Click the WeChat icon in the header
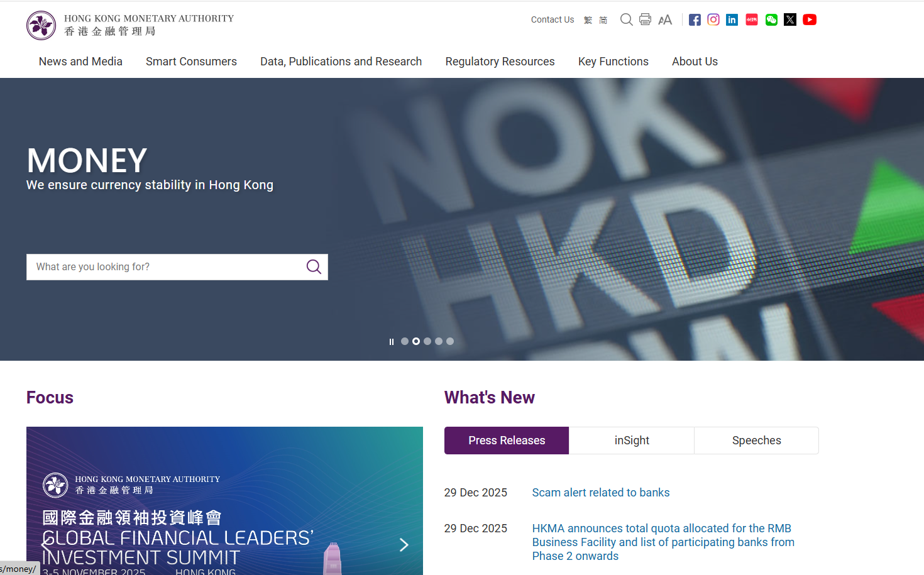The height and width of the screenshot is (575, 924). click(771, 19)
